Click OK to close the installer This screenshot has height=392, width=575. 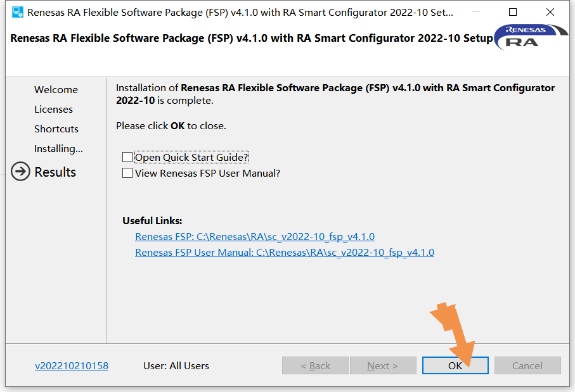(x=455, y=365)
